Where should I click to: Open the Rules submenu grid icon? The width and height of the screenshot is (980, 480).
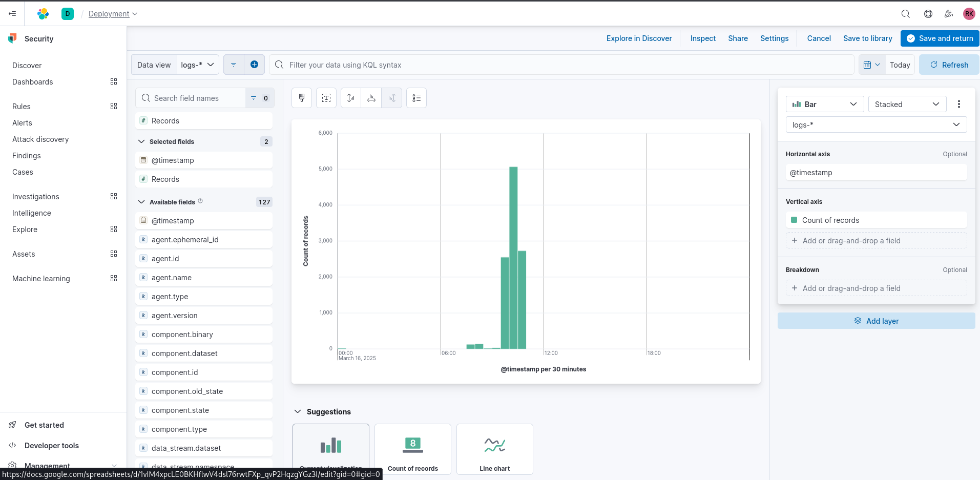click(x=114, y=106)
